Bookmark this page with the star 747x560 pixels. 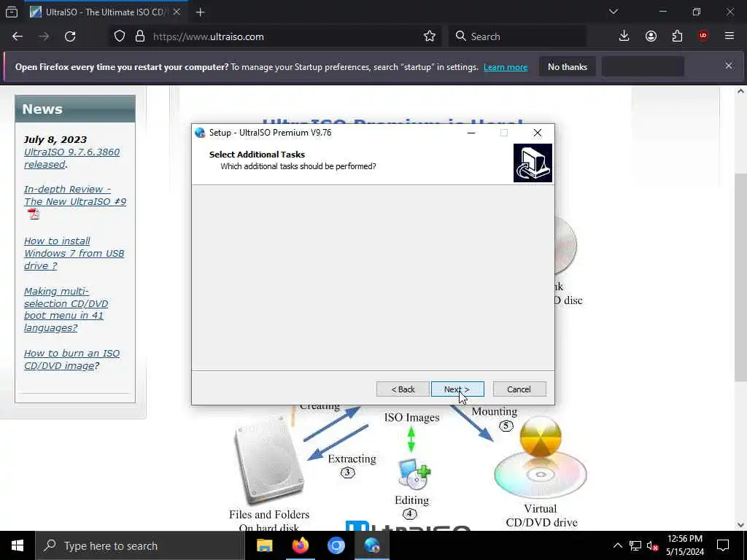tap(429, 36)
